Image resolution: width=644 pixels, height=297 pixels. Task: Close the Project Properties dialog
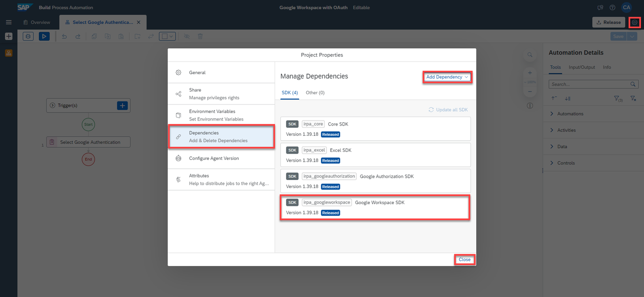[x=464, y=259]
